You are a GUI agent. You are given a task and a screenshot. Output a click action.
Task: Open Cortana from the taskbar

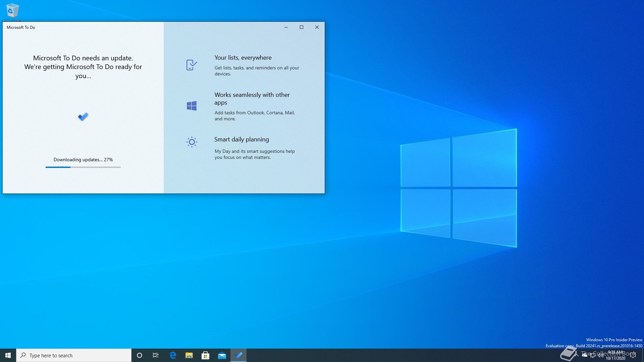click(x=140, y=355)
